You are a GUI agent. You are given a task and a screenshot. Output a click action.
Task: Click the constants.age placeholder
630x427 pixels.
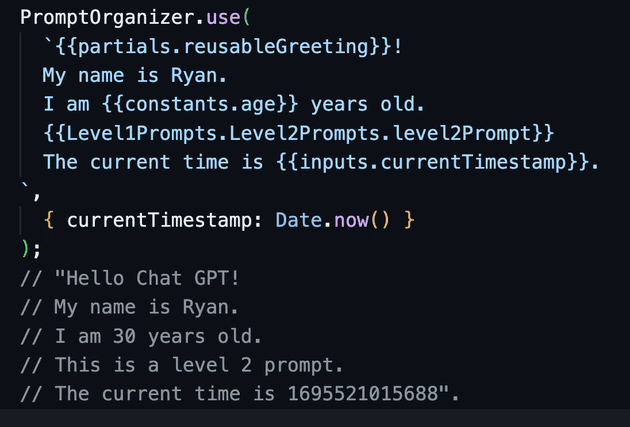[x=200, y=105]
